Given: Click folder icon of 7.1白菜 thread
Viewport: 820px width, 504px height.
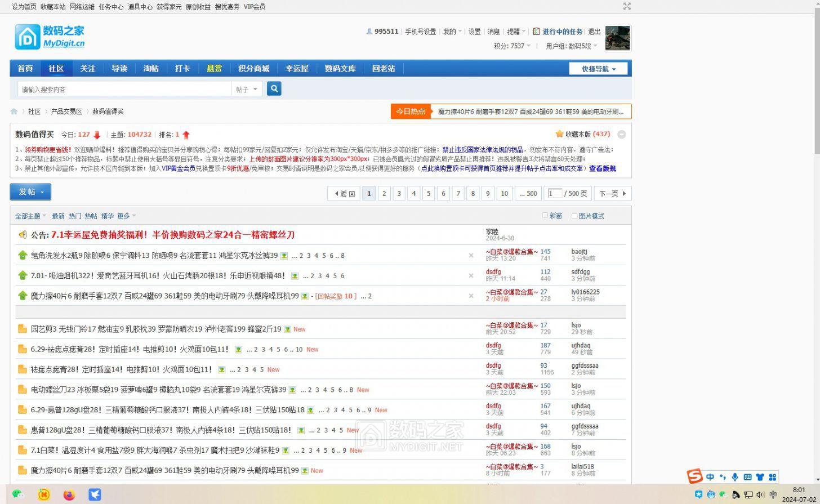Looking at the screenshot, I should tap(23, 450).
